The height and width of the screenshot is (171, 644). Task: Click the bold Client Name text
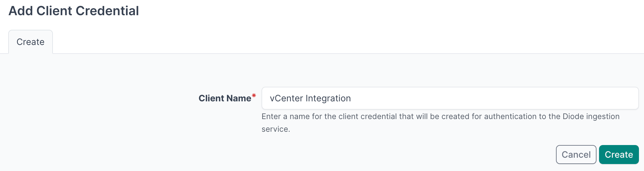[x=224, y=98]
